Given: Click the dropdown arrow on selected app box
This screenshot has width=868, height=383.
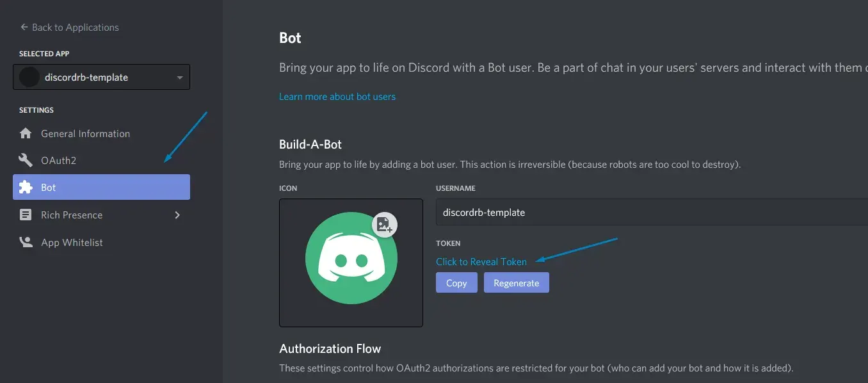Looking at the screenshot, I should 179,76.
